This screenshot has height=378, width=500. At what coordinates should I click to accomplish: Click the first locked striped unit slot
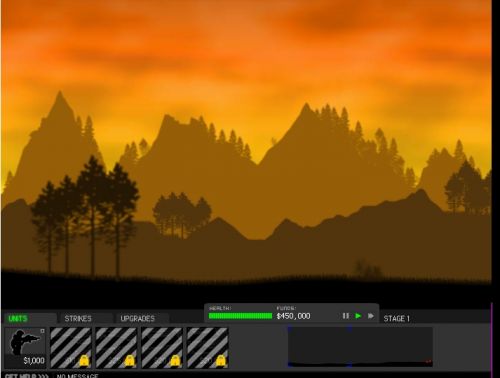[x=71, y=347]
